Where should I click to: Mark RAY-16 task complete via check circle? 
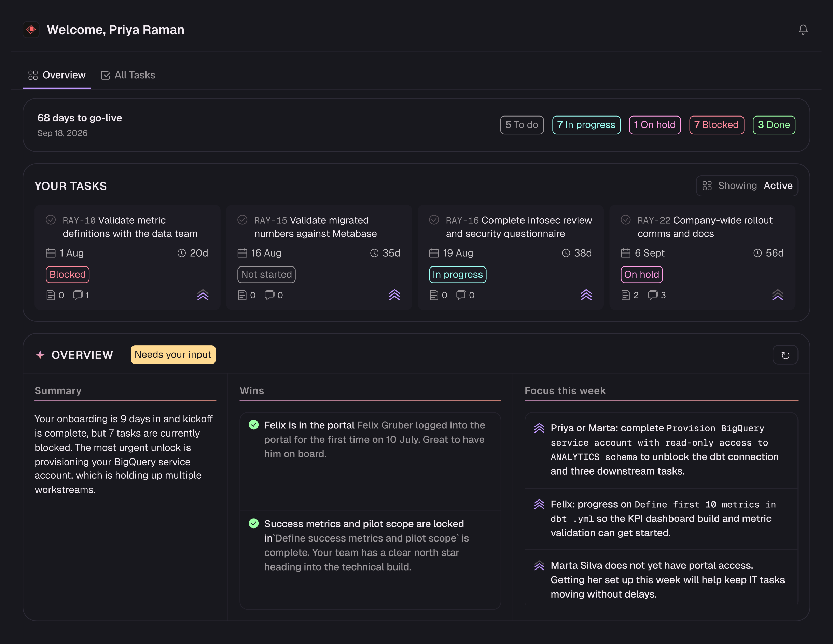[x=434, y=220]
